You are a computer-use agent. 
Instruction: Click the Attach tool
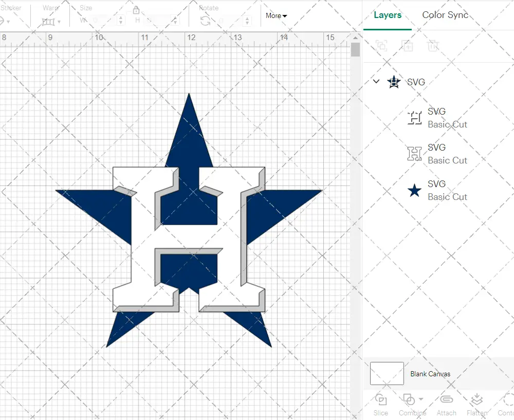point(446,405)
